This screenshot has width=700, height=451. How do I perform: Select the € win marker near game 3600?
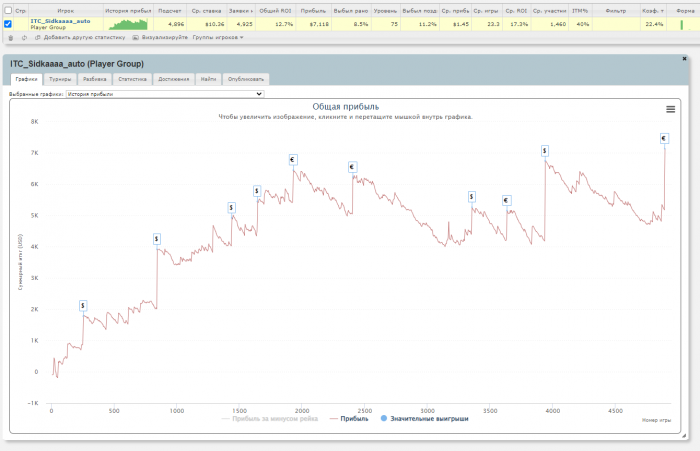click(x=506, y=200)
